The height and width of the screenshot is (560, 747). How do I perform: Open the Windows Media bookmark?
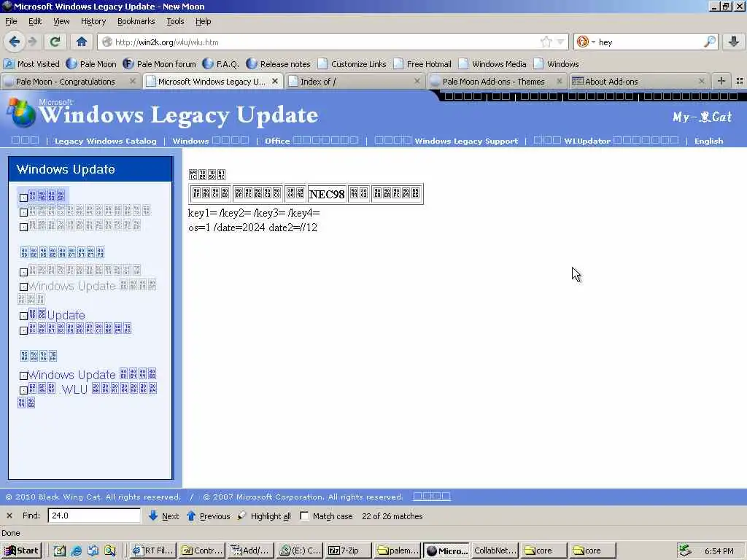(x=492, y=64)
